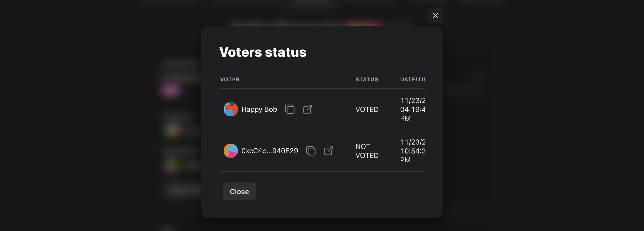The width and height of the screenshot is (644, 231).
Task: Copy the 0xcC4c...940E29 address
Action: point(311,151)
